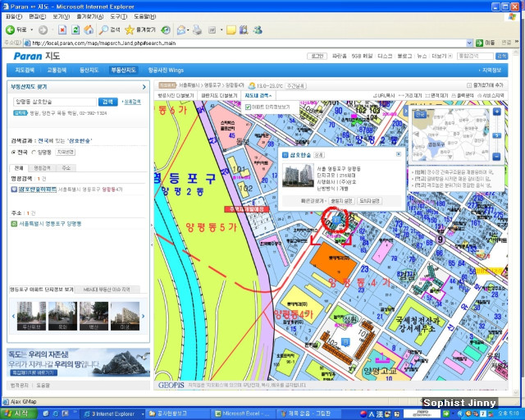Image resolution: width=525 pixels, height=420 pixels.
Task: Select the 전국 radio button
Action: click(x=14, y=153)
